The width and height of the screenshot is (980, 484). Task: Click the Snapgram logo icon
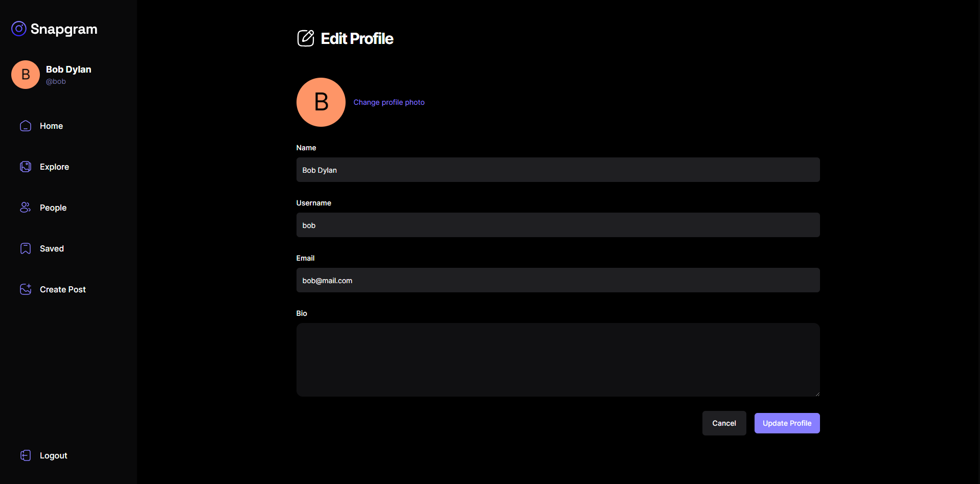[x=19, y=29]
